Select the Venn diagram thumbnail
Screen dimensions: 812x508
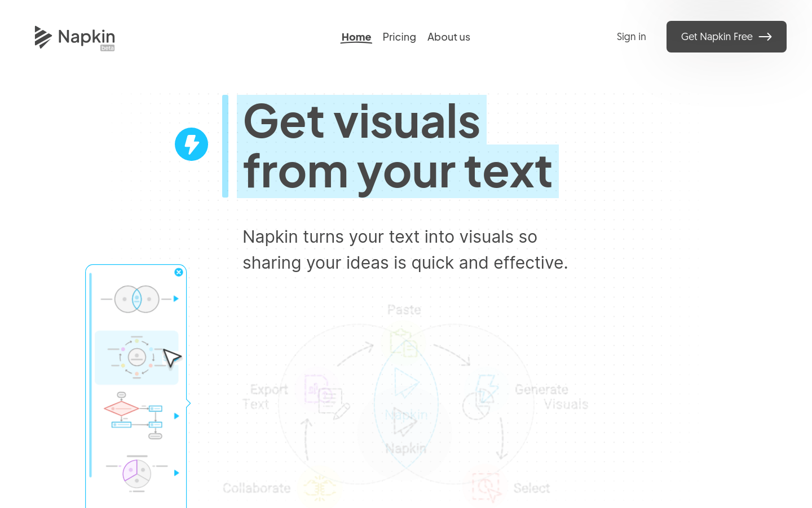pos(136,299)
